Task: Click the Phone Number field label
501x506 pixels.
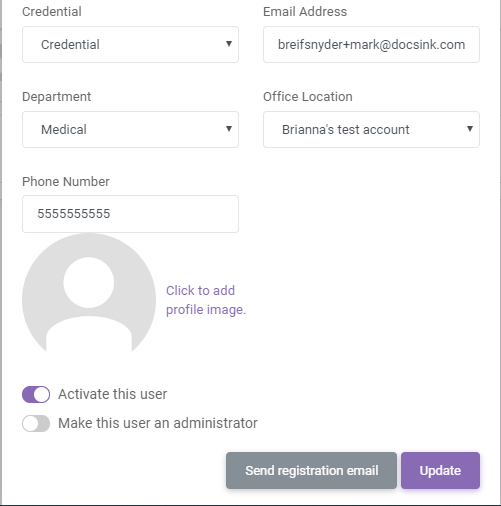Action: pyautogui.click(x=66, y=182)
